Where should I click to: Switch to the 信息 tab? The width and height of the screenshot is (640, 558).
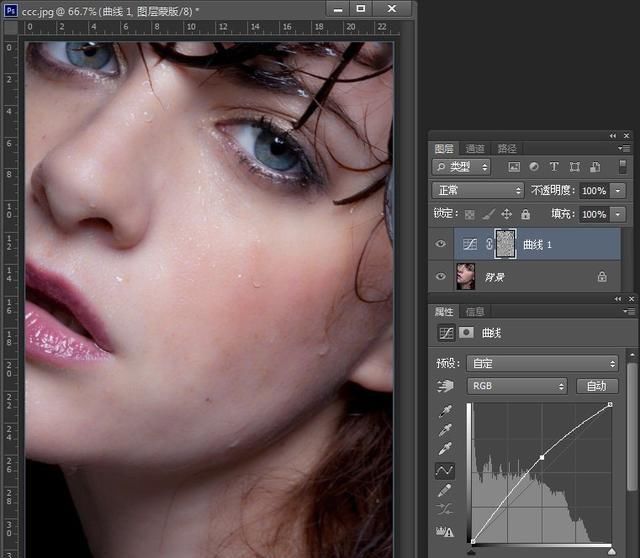tap(475, 312)
